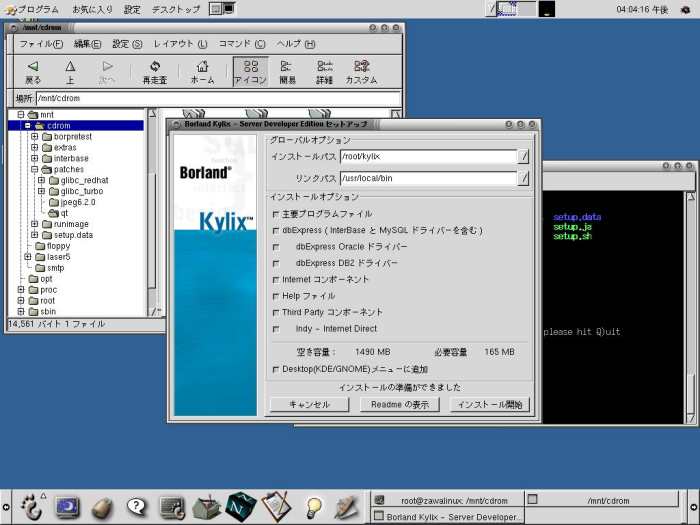Screen dimensions: 700x525
Task: Switch to カスタム custom view mode
Action: (x=362, y=72)
